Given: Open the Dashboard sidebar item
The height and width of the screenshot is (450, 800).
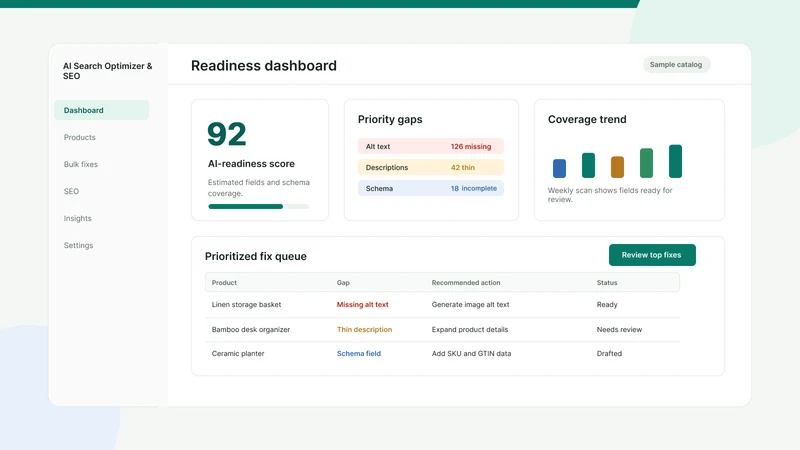Looking at the screenshot, I should click(x=102, y=110).
